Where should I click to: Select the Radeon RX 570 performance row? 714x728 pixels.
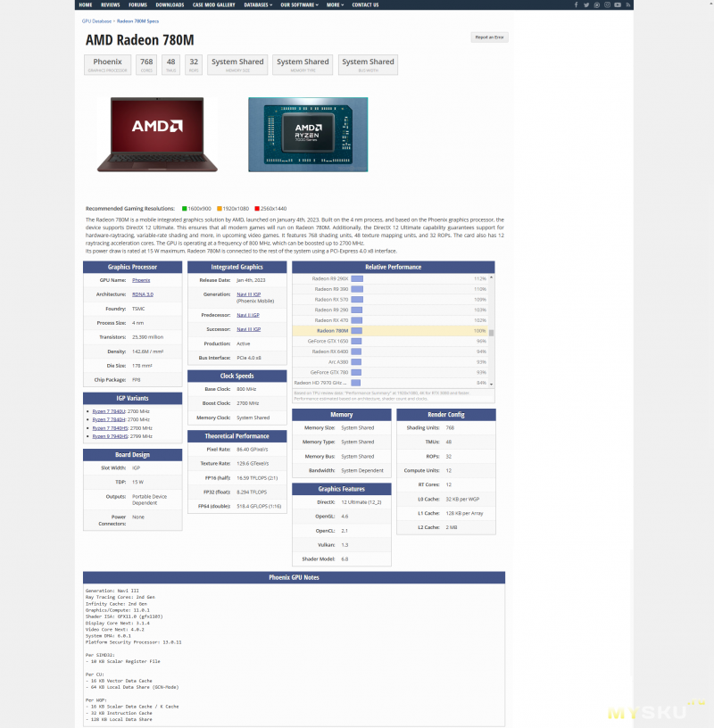pos(390,300)
